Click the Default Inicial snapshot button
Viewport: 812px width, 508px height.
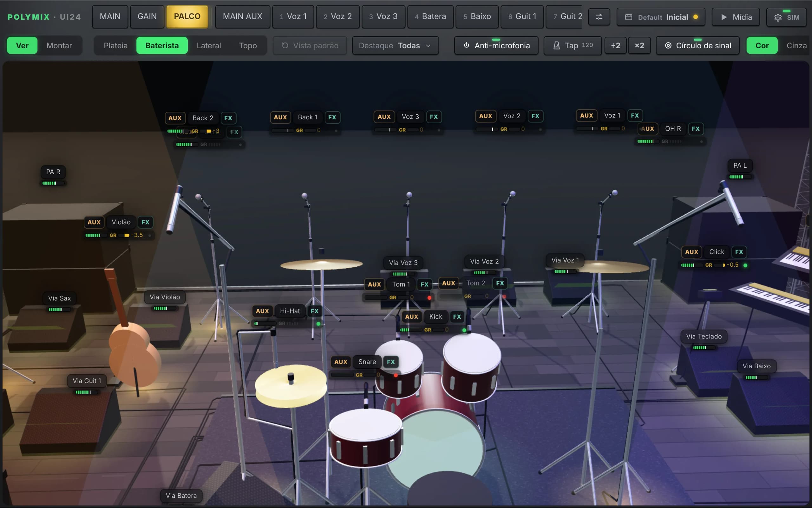tap(661, 17)
